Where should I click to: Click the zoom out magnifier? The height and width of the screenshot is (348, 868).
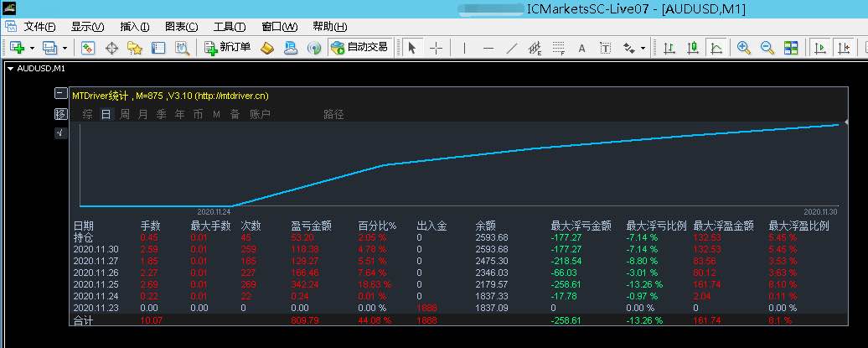click(767, 48)
